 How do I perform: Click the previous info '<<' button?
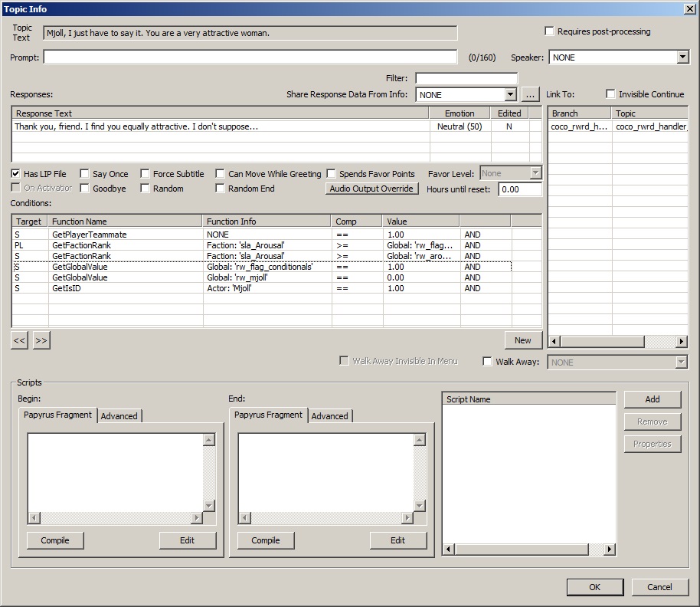[19, 340]
